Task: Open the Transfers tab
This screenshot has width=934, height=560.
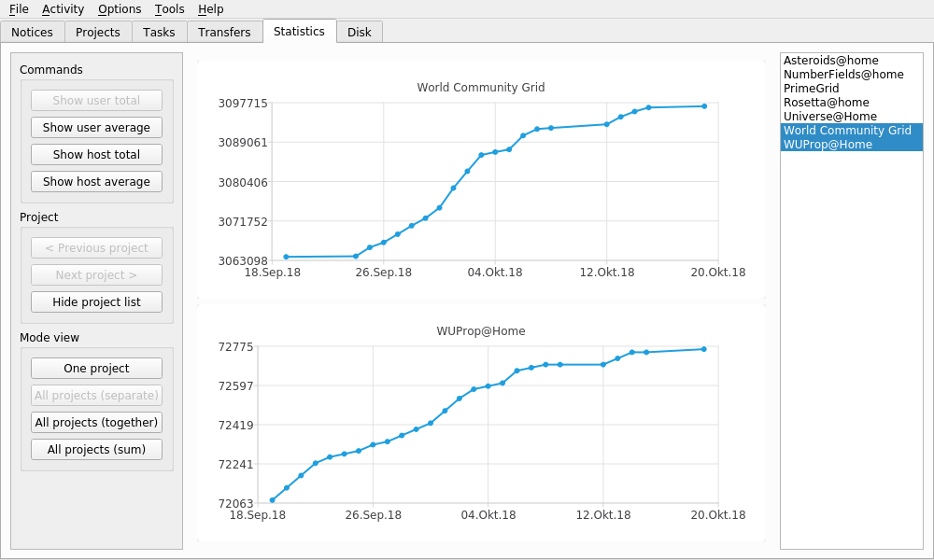Action: tap(224, 32)
